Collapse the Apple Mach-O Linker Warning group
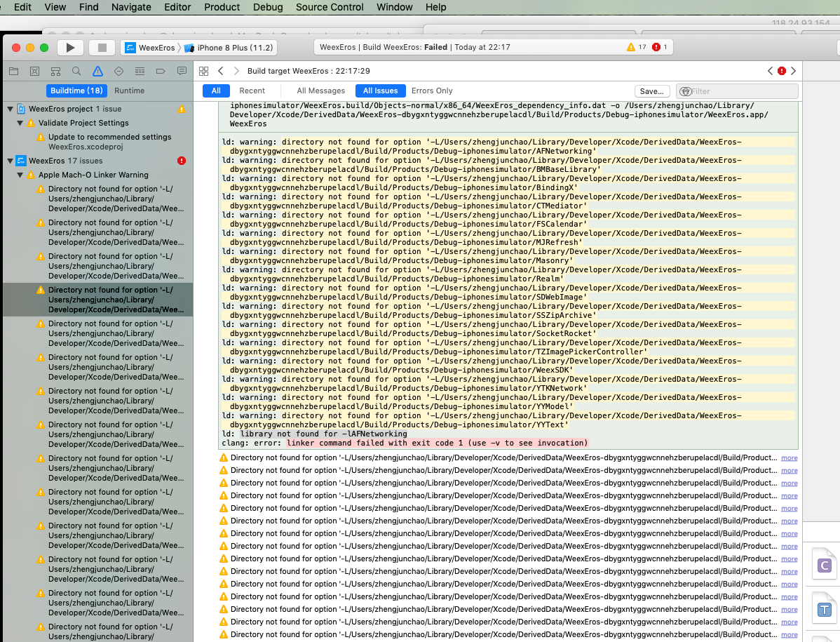This screenshot has width=840, height=642. pyautogui.click(x=20, y=175)
